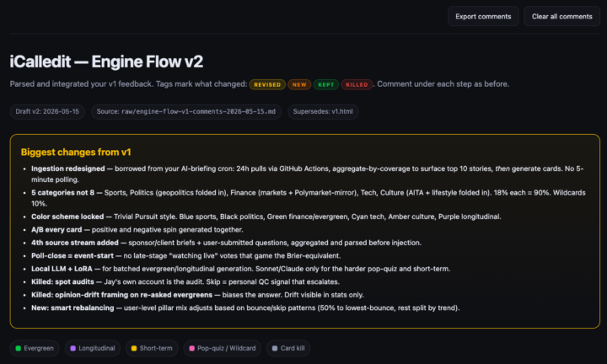Open the Source raw comments file pill
The width and height of the screenshot is (607, 364).
click(x=186, y=112)
